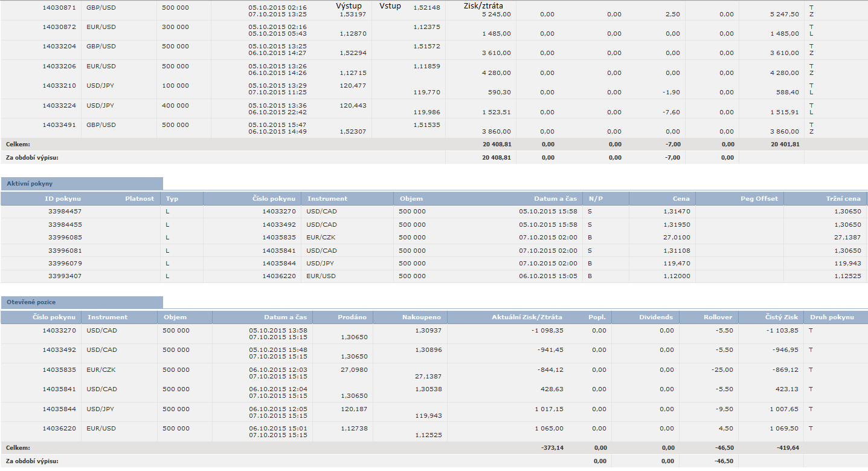Click the net value 1 007,65
This screenshot has width=868, height=471.
tap(785, 409)
